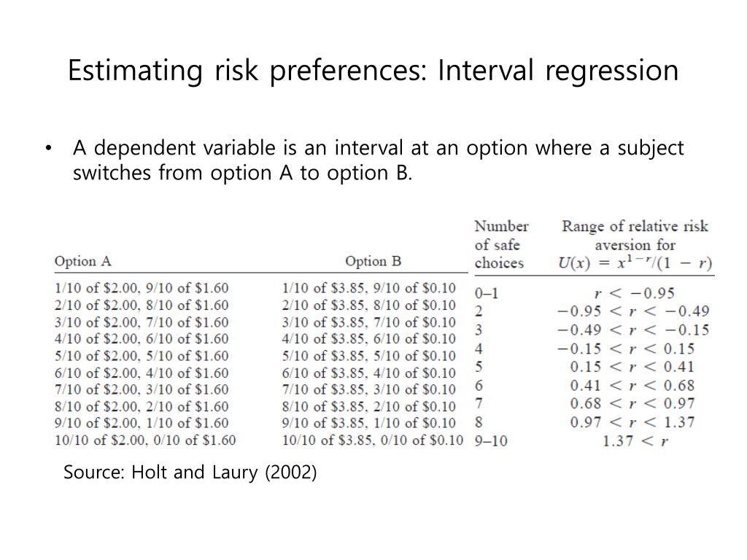Click Option B entry '1/10 of $3.85, 9/10 of $0.10'
This screenshot has width=747, height=560.
tap(368, 288)
